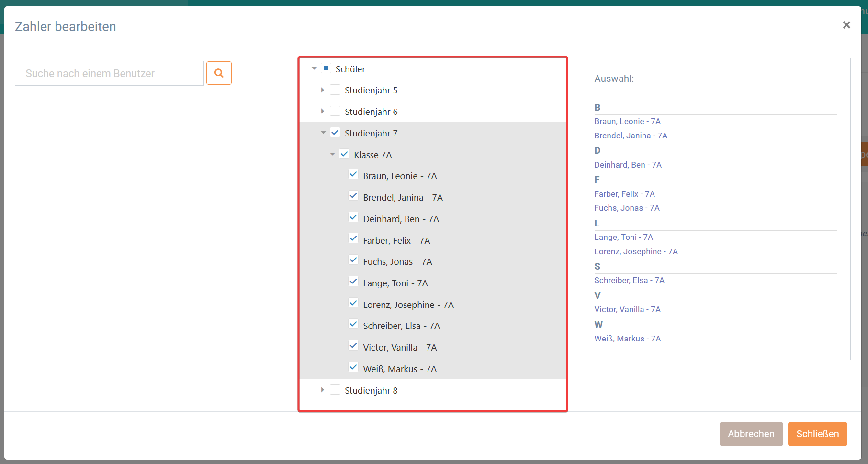This screenshot has height=464, width=868.
Task: Click the user search input field
Action: (109, 73)
